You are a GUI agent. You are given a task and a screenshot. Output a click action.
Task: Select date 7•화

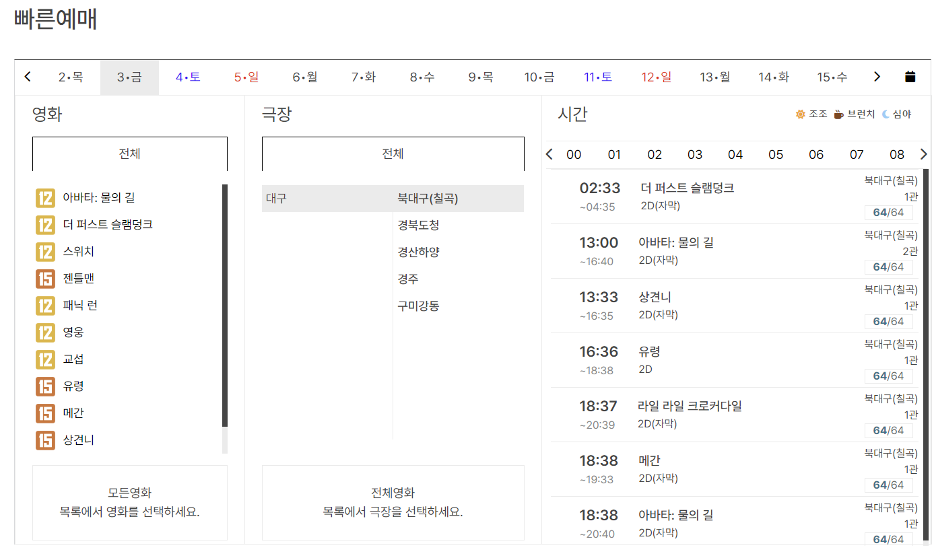click(x=364, y=77)
